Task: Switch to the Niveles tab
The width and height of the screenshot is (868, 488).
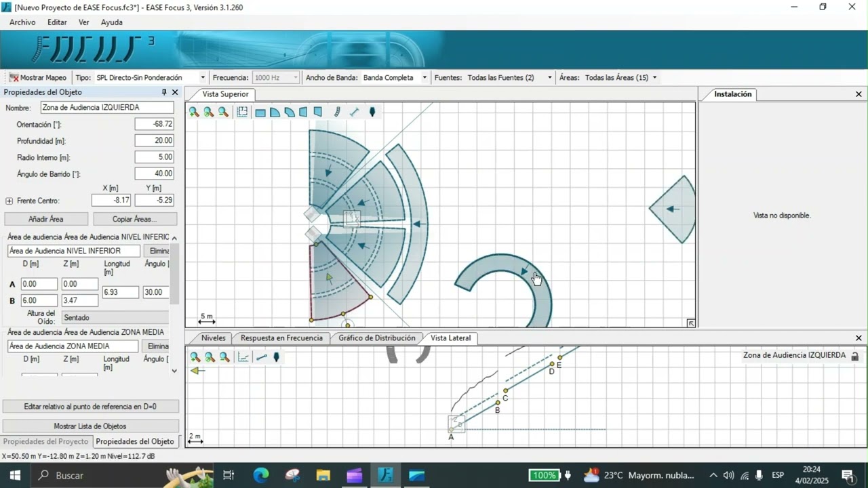Action: 213,338
